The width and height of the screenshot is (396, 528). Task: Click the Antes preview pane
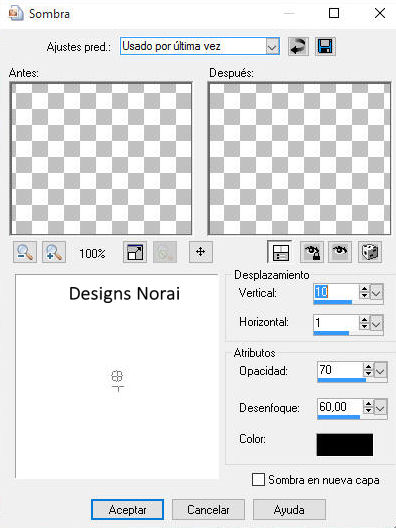(x=101, y=159)
